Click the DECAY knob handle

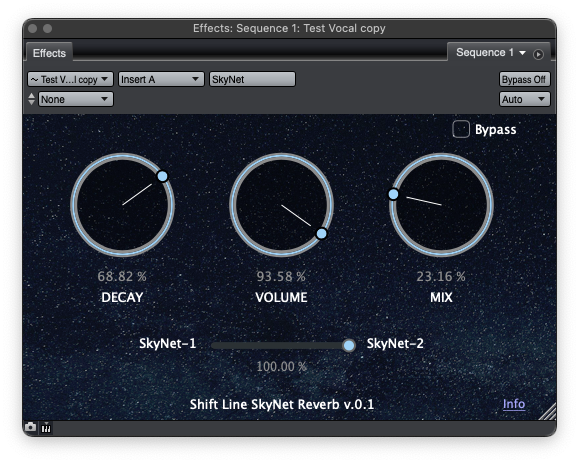tap(162, 176)
